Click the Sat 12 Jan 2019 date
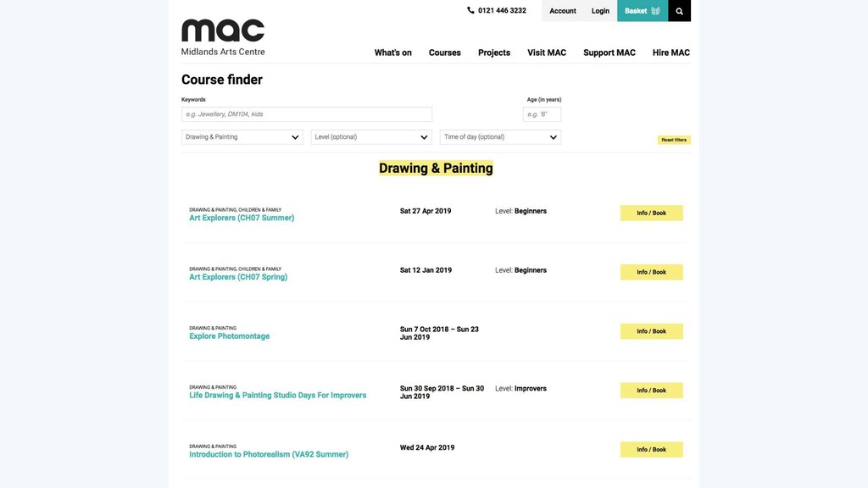Image resolution: width=868 pixels, height=488 pixels. (426, 270)
